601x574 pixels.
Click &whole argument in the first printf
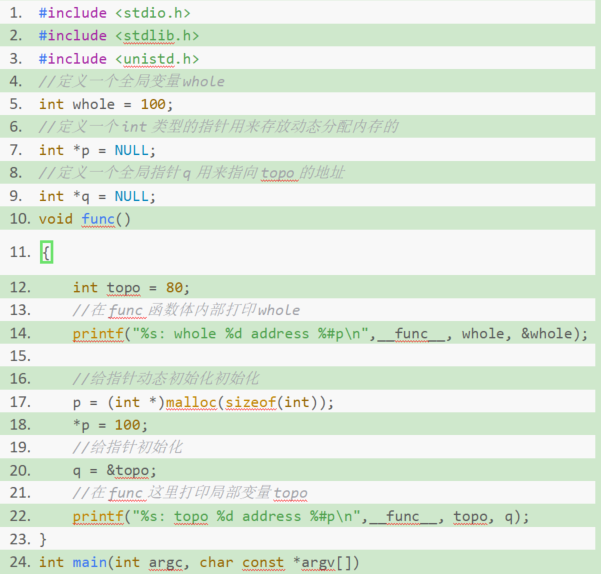pos(550,333)
